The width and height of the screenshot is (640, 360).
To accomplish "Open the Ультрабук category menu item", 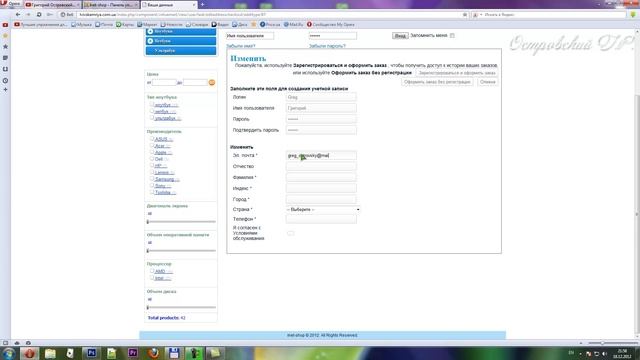I will click(181, 51).
